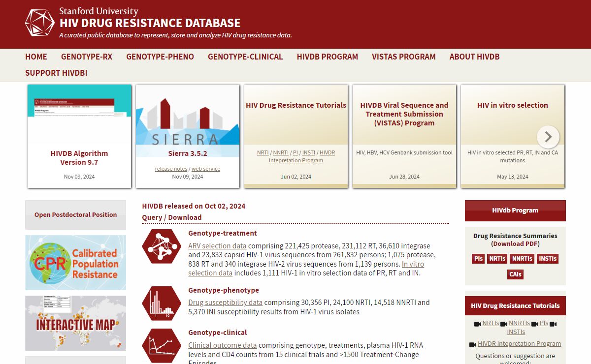
Task: Open the Interactive Map banner
Action: (75, 323)
